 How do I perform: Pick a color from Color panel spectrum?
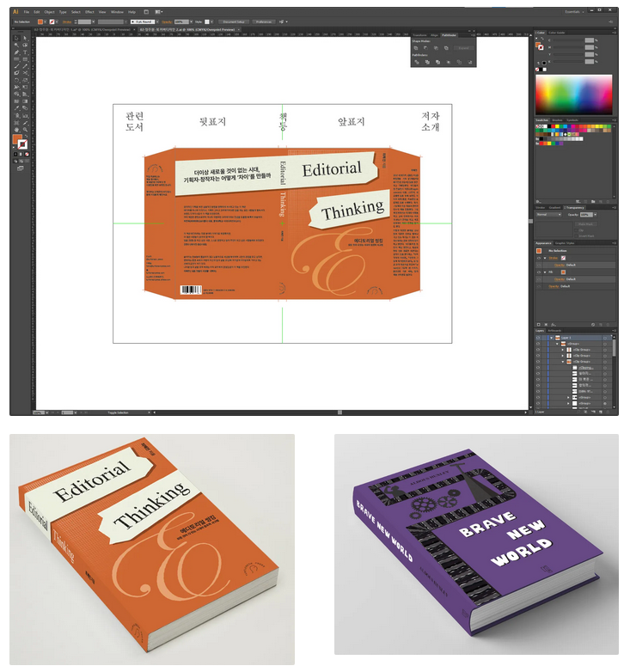573,95
